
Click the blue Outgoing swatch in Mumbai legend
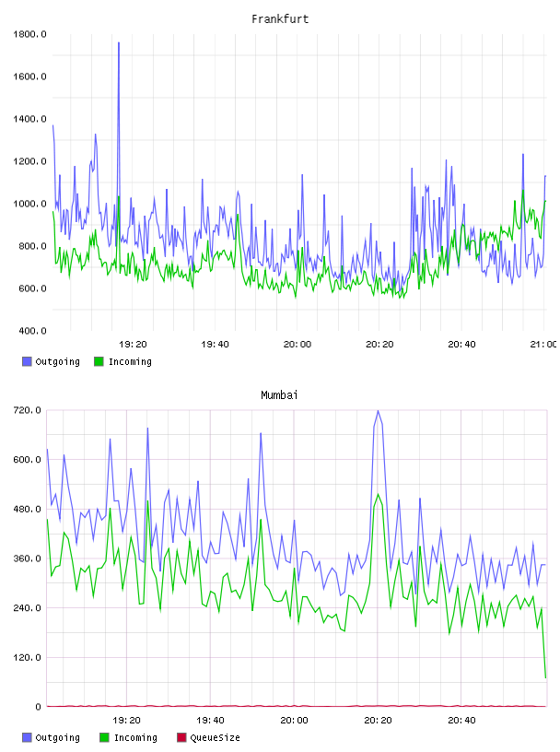27,737
